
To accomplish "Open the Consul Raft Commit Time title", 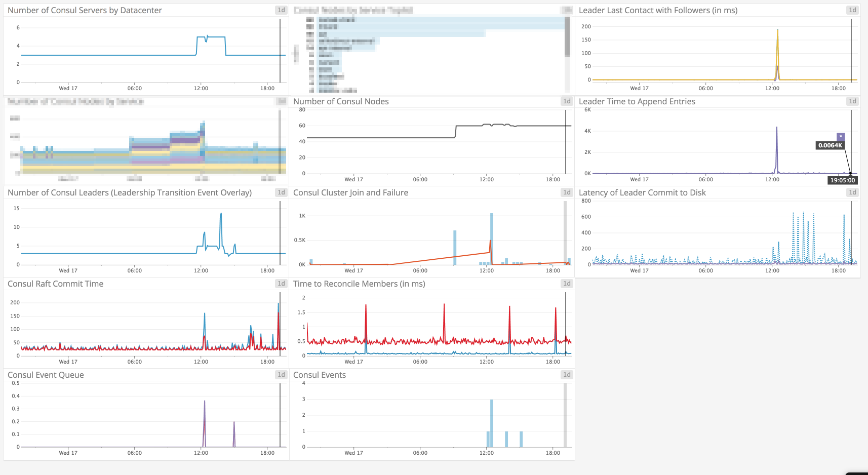I will [56, 284].
